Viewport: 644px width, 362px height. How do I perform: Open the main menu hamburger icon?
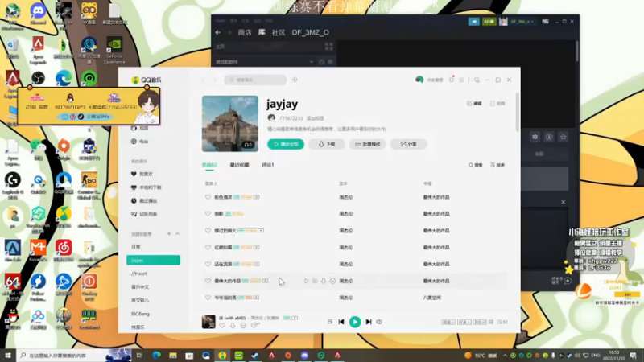click(x=461, y=80)
